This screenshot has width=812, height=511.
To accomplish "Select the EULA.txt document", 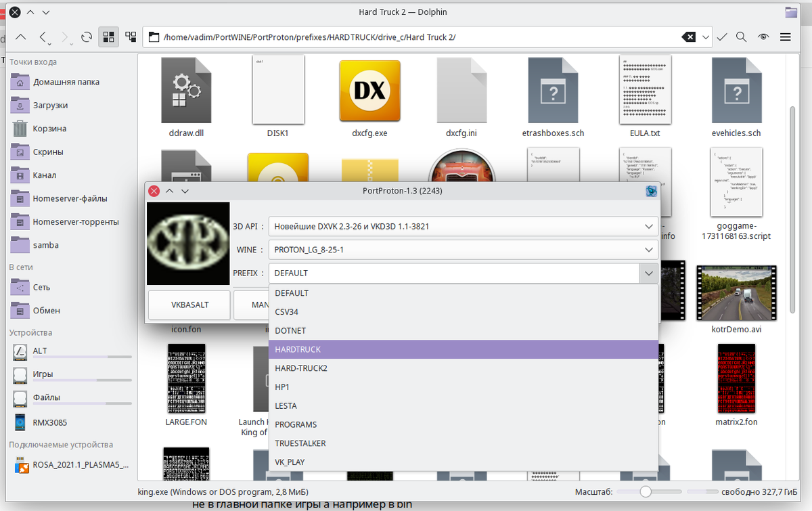I will pyautogui.click(x=645, y=91).
